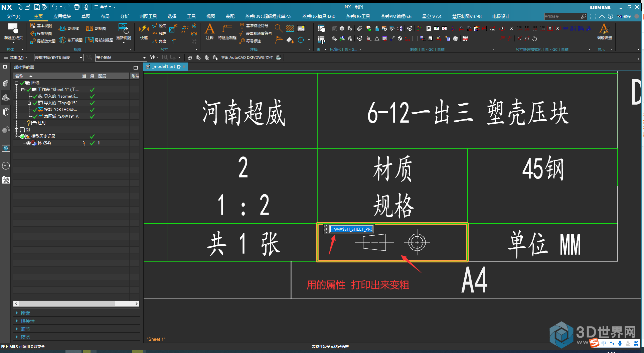Click the 剖切线 section line tool
Image resolution: width=644 pixels, height=353 pixels.
coord(69,28)
